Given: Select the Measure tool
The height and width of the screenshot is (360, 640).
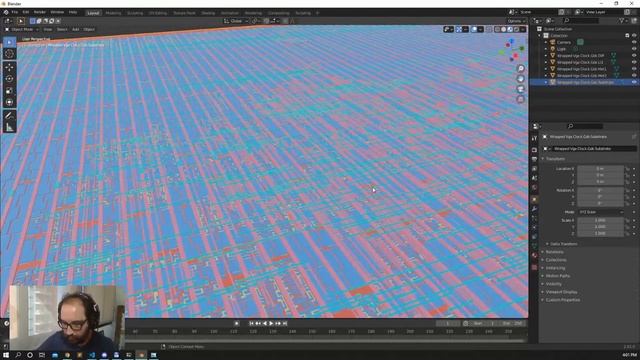Looking at the screenshot, I should 9,128.
